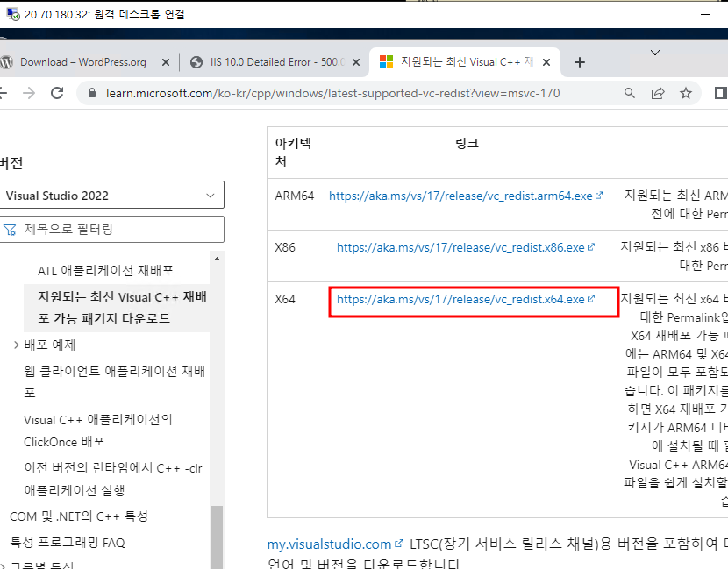Click the 링크 column header

click(467, 143)
